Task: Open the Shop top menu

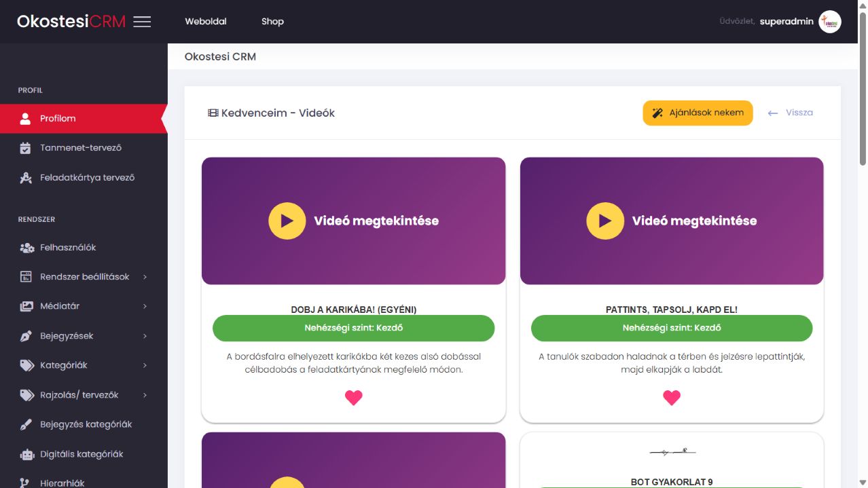Action: tap(272, 22)
